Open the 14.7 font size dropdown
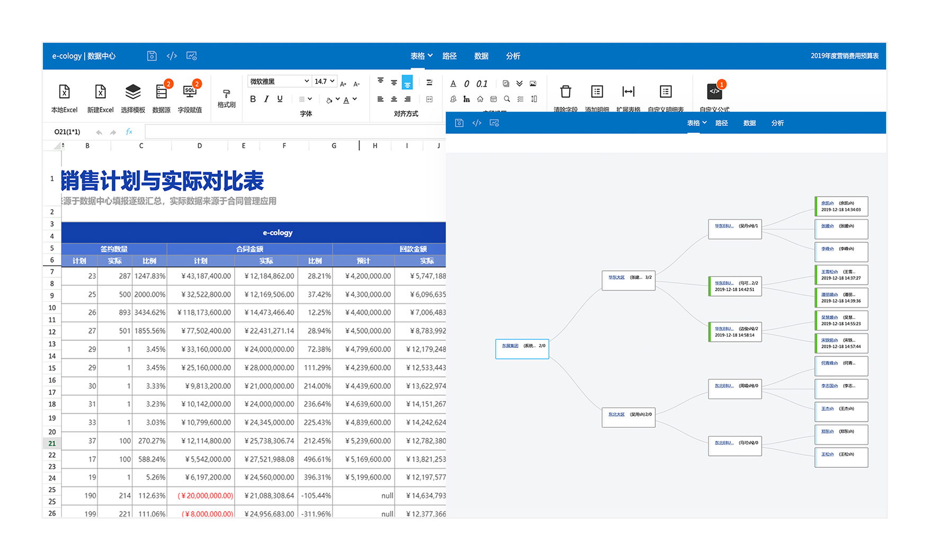929x560 pixels. click(x=324, y=82)
